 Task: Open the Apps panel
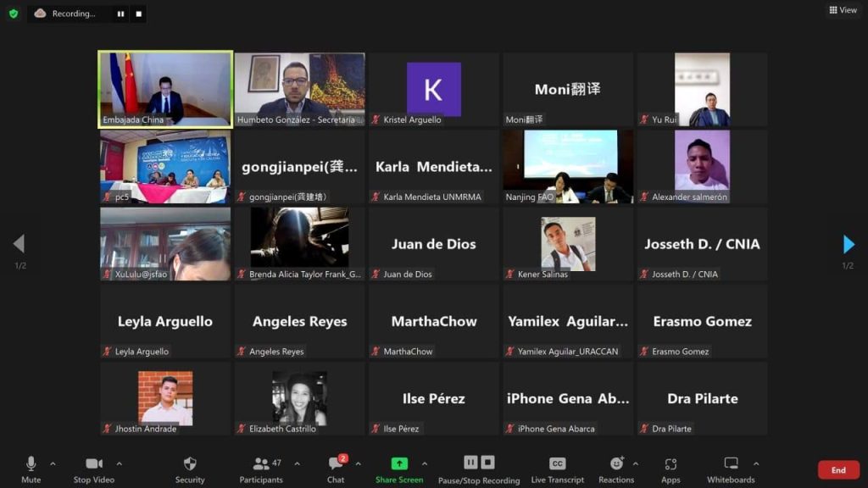670,469
